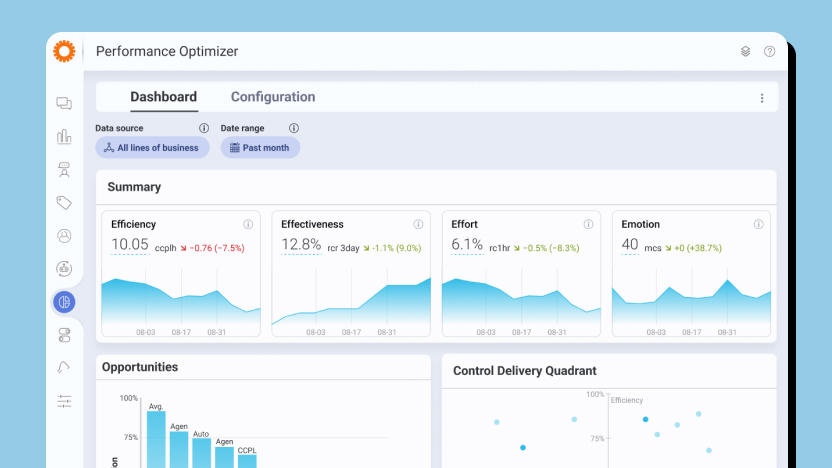
Task: Click the Effort card title
Action: 464,224
